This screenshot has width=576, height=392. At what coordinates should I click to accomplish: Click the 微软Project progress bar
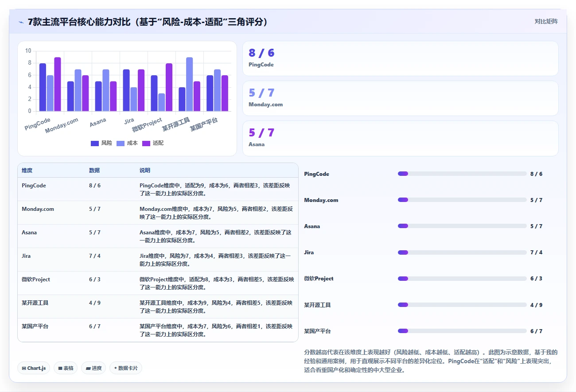(x=462, y=279)
